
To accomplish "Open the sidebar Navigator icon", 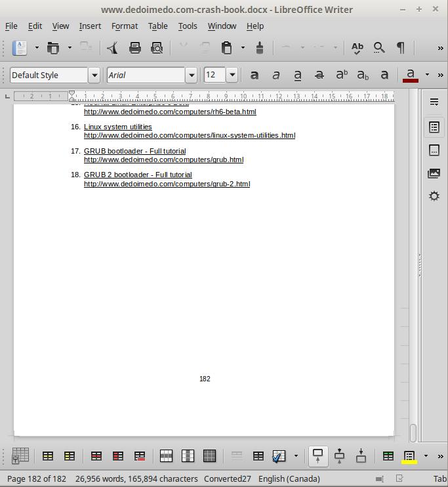I will point(434,196).
